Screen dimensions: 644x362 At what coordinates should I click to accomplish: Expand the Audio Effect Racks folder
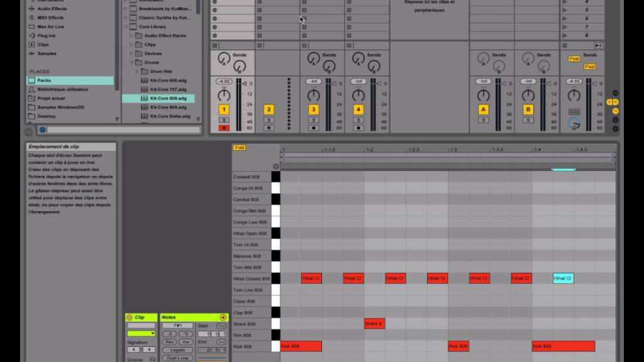point(131,36)
